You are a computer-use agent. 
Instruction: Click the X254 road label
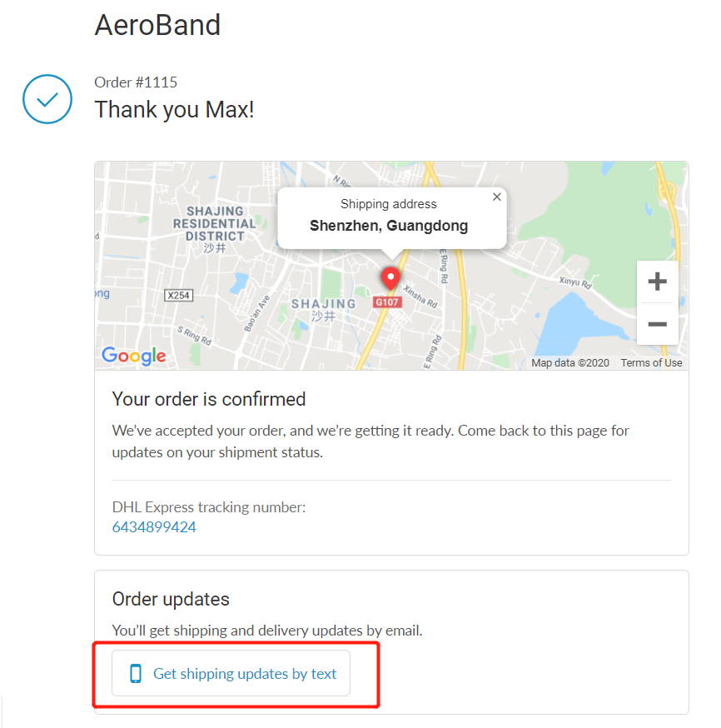click(x=179, y=296)
